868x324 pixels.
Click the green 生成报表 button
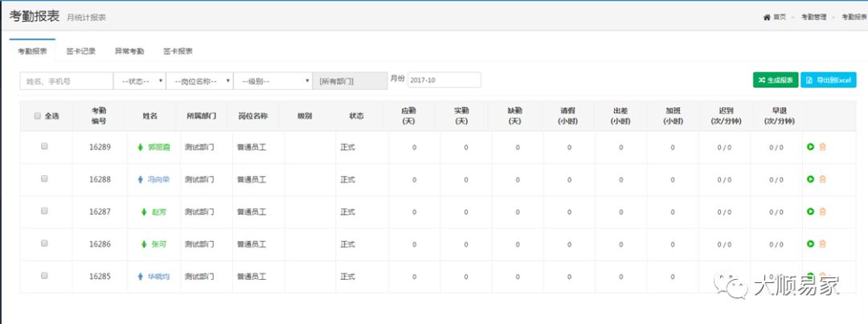pyautogui.click(x=775, y=80)
